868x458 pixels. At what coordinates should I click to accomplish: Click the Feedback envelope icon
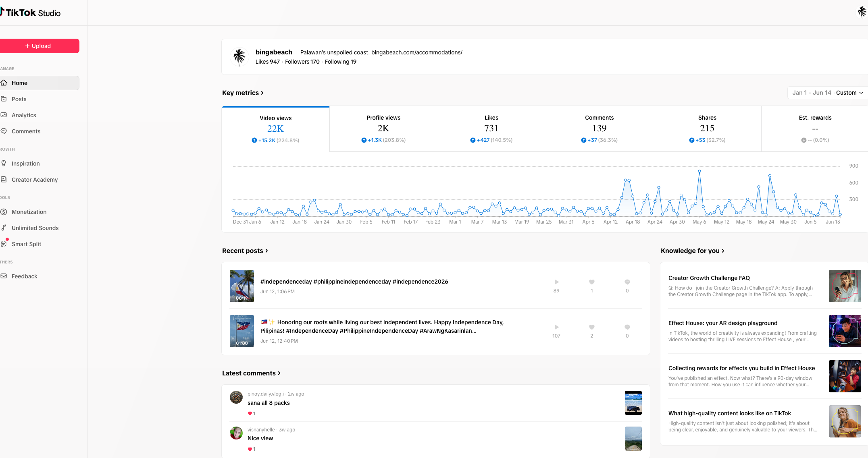(4, 276)
